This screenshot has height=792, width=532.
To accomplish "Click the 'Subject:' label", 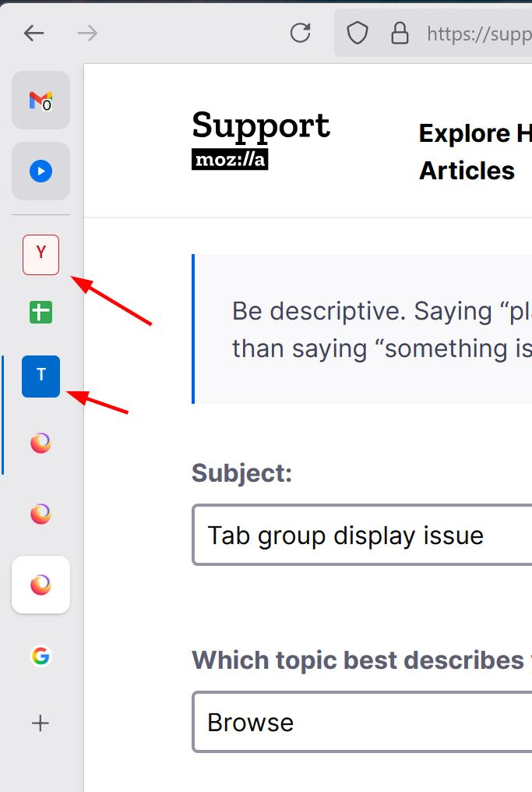I will (x=241, y=473).
